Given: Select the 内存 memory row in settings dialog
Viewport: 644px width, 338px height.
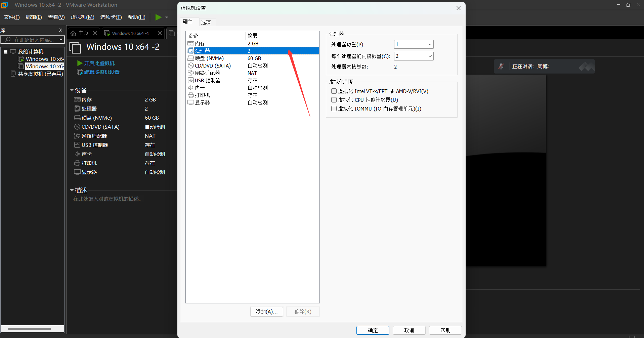Looking at the screenshot, I should (252, 43).
